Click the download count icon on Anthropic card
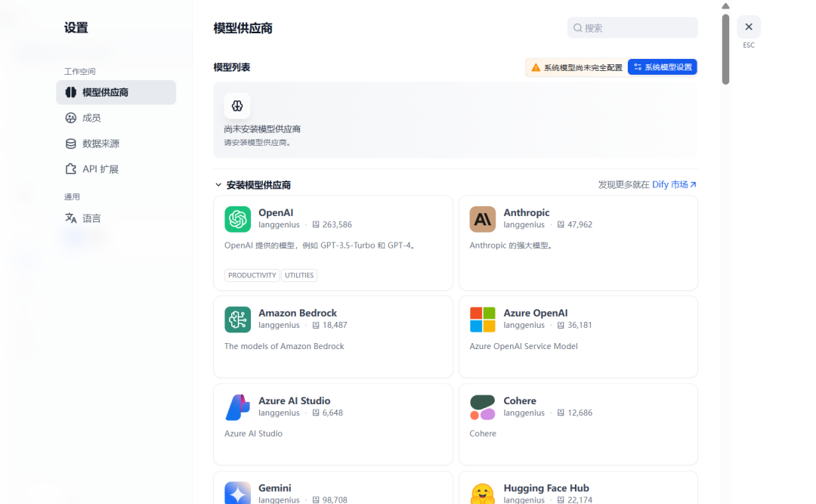 tap(561, 224)
